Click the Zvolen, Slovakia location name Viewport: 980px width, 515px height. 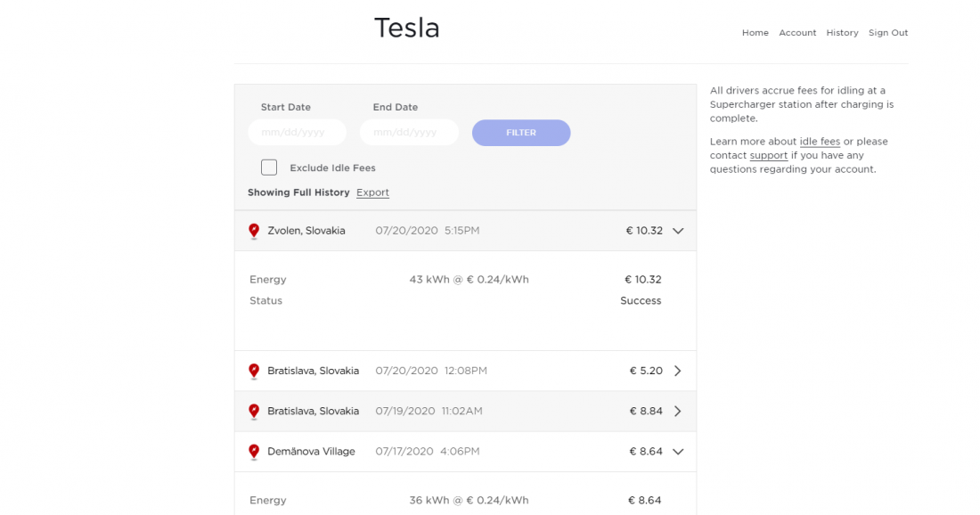tap(306, 231)
